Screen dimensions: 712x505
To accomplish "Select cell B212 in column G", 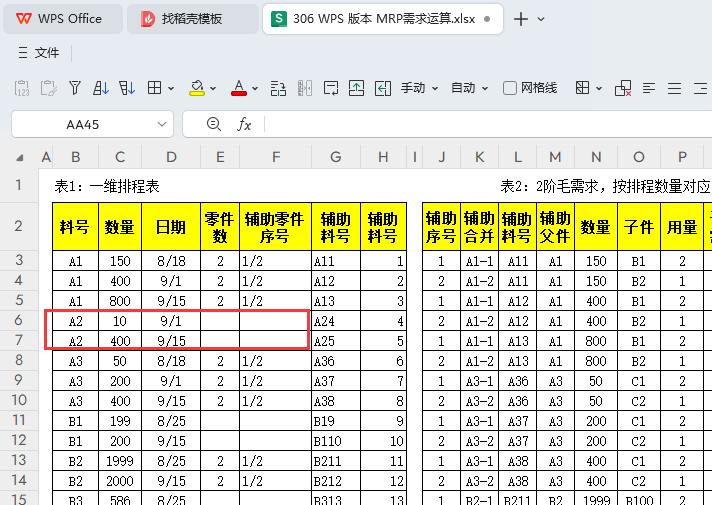I will [336, 481].
